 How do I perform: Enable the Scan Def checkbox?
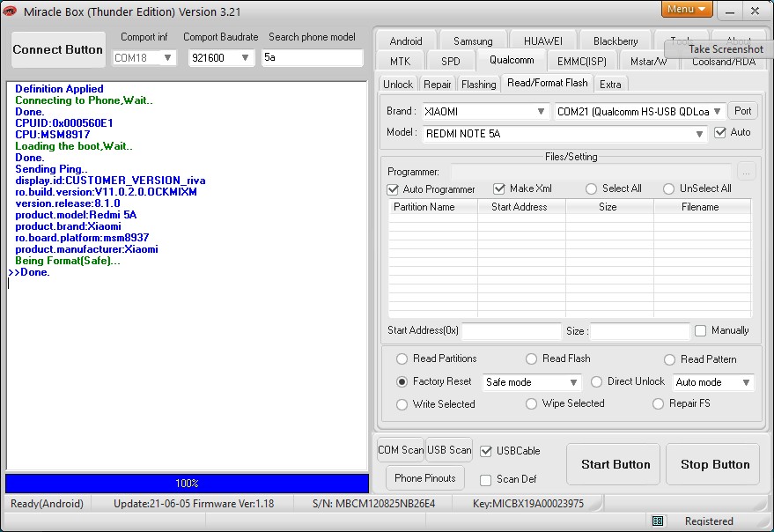pos(486,480)
